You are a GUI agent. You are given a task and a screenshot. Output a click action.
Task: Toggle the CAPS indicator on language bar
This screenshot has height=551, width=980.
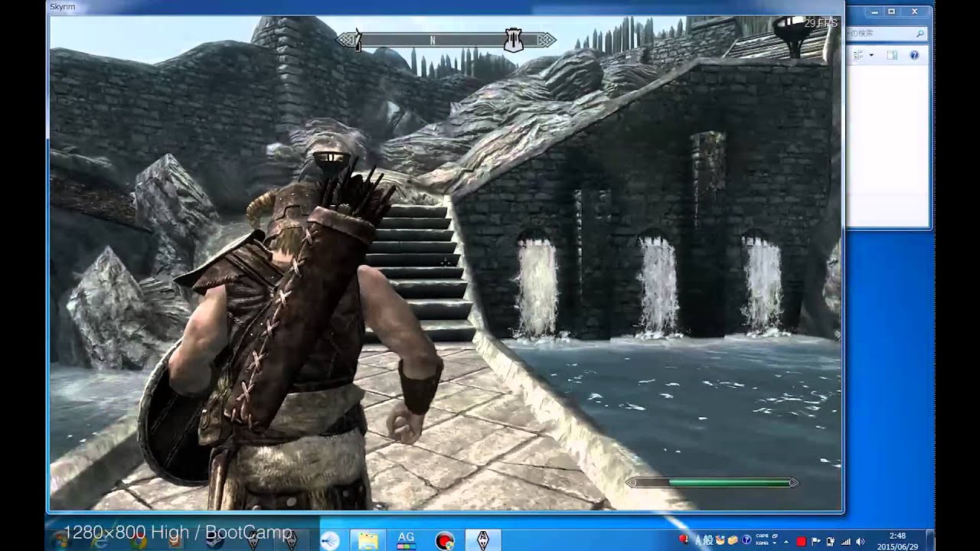tap(762, 536)
